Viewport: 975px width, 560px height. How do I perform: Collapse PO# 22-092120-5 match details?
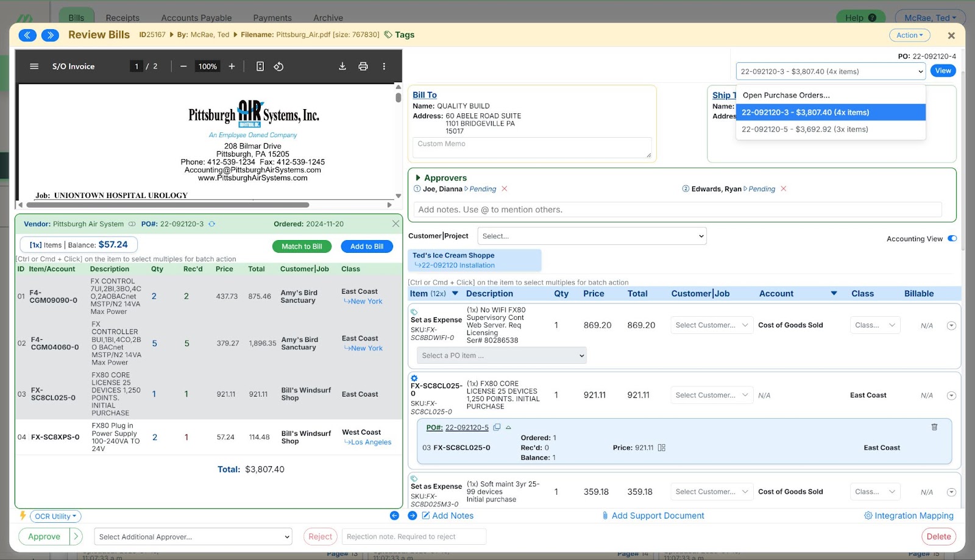click(x=508, y=428)
